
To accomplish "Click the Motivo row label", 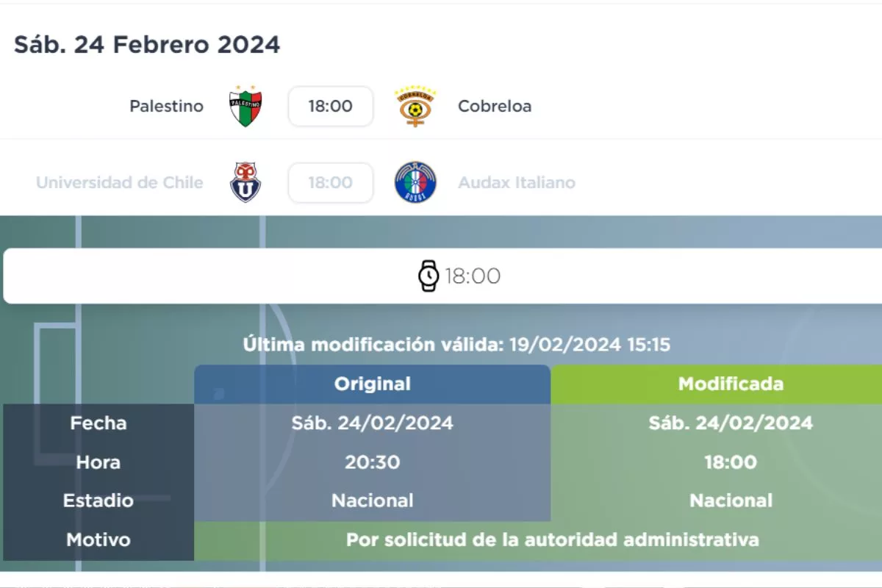I will coord(98,540).
